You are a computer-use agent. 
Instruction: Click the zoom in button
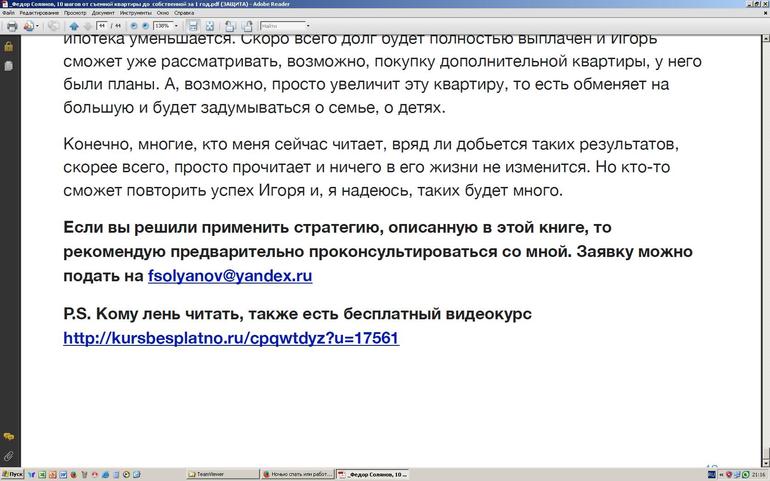[145, 26]
